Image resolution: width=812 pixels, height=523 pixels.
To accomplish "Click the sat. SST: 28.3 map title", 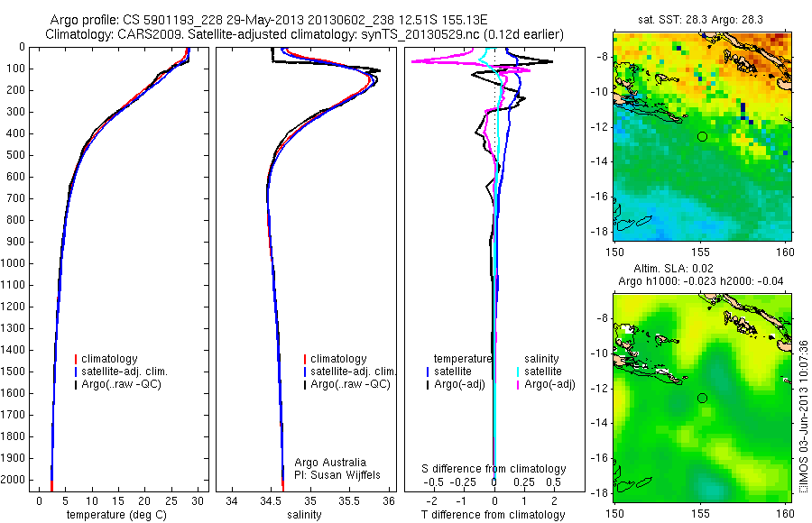I will coord(701,20).
